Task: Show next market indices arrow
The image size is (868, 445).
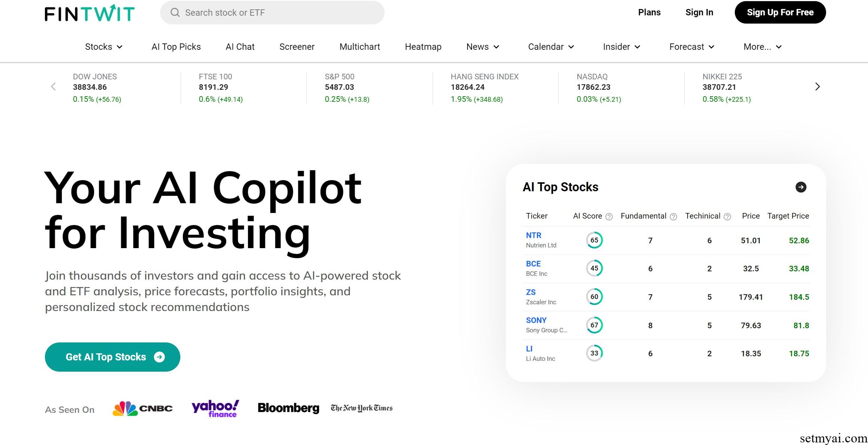Action: coord(817,87)
